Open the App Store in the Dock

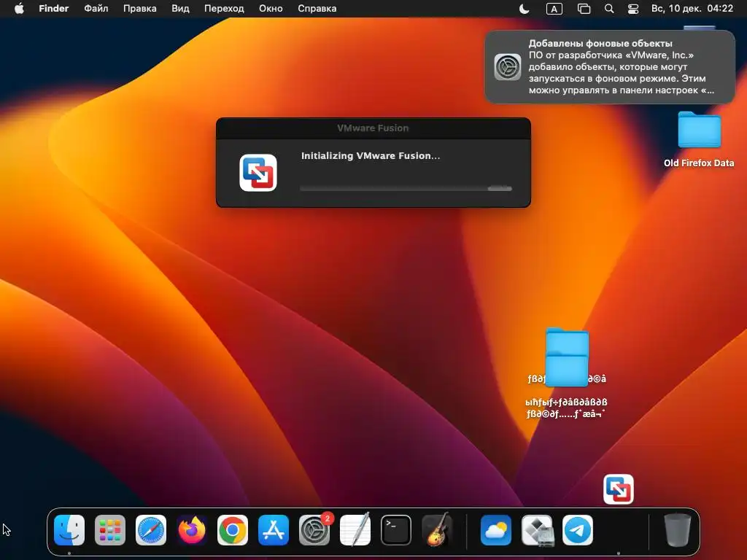coord(274,530)
